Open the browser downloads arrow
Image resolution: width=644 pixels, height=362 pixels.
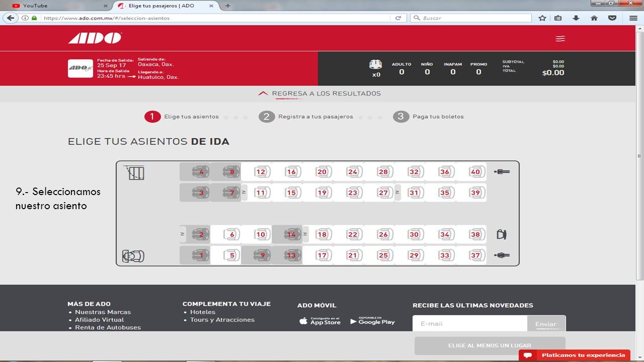pyautogui.click(x=576, y=18)
